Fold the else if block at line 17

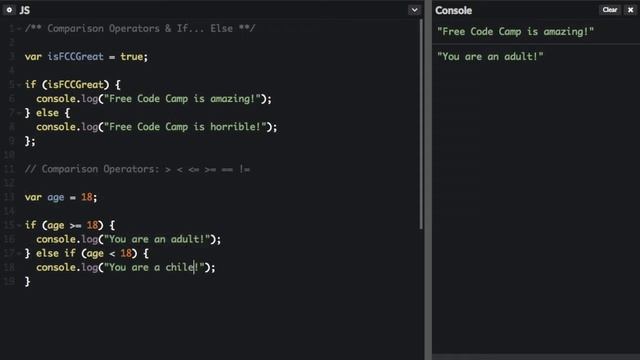click(x=19, y=253)
